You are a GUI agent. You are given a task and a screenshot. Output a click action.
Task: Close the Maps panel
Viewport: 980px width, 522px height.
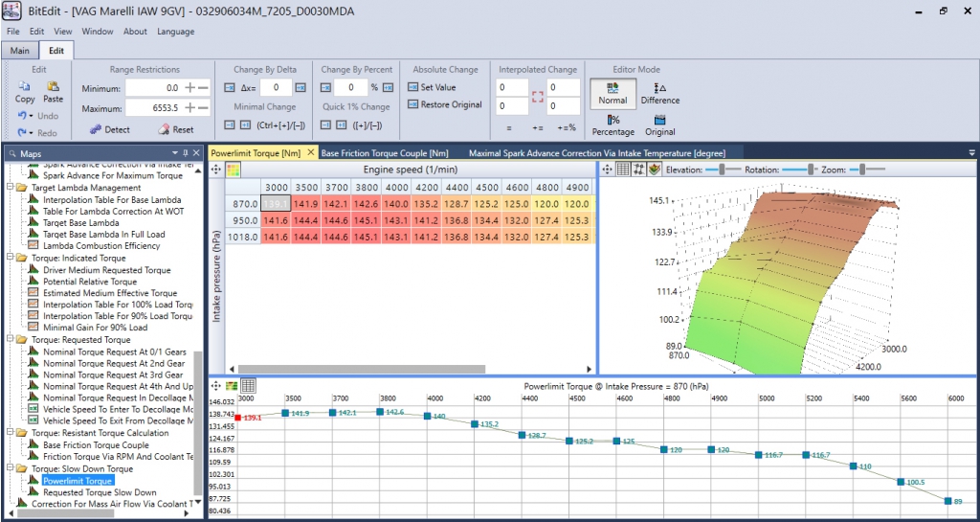(x=196, y=152)
